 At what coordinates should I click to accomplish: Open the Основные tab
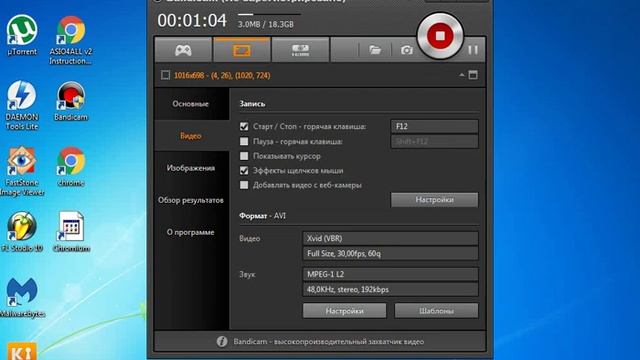click(x=191, y=104)
